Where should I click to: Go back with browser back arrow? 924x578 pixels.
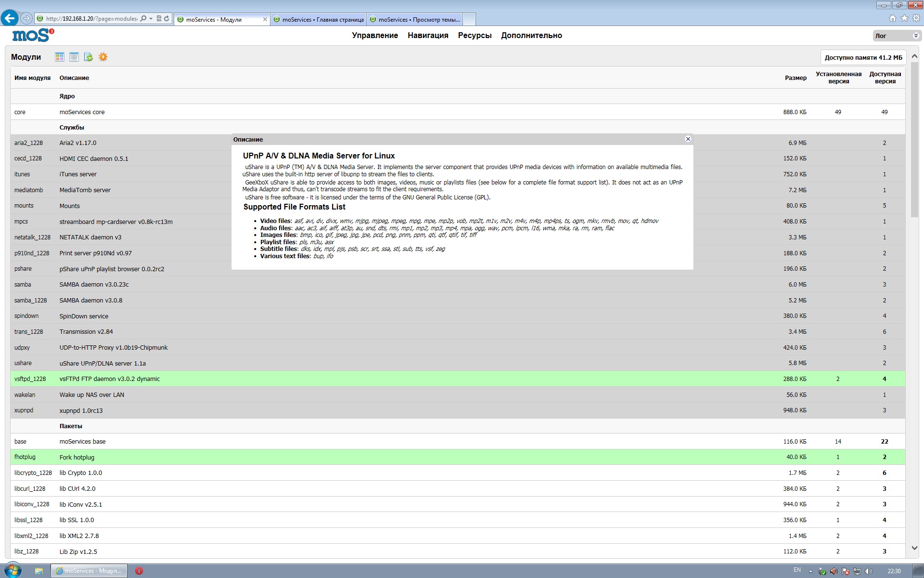pos(10,18)
